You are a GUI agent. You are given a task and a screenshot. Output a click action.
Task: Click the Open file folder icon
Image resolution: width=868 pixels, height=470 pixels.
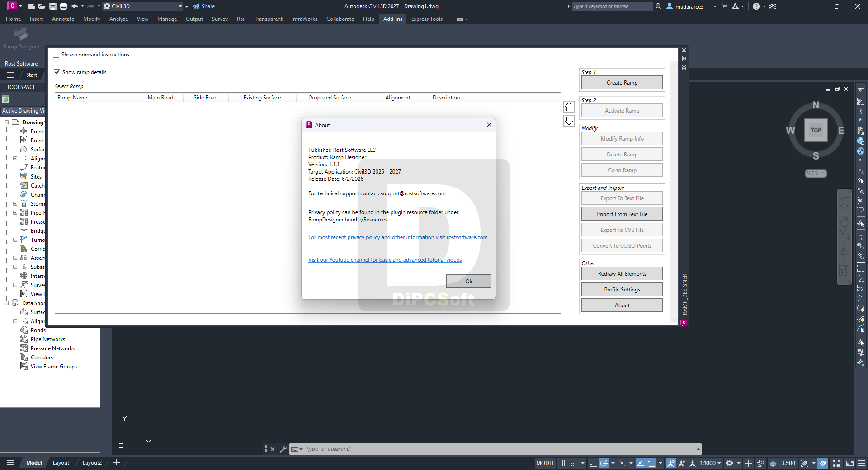(42, 6)
